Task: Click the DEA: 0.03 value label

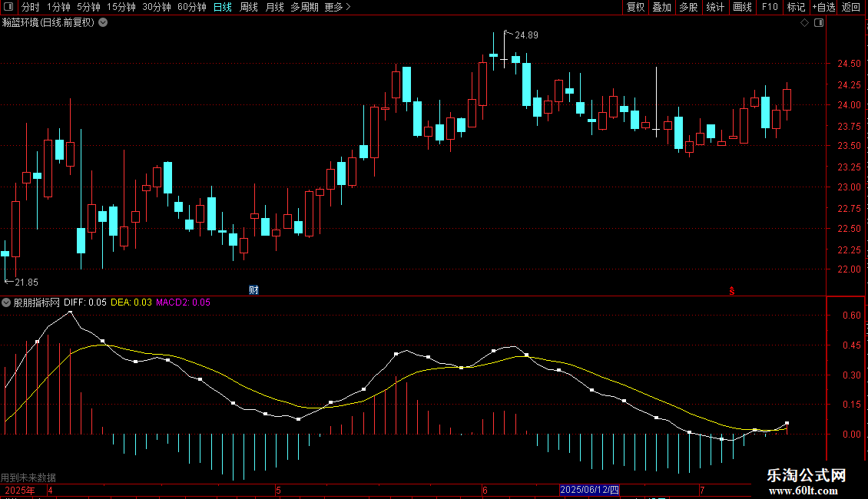Action: (x=131, y=302)
